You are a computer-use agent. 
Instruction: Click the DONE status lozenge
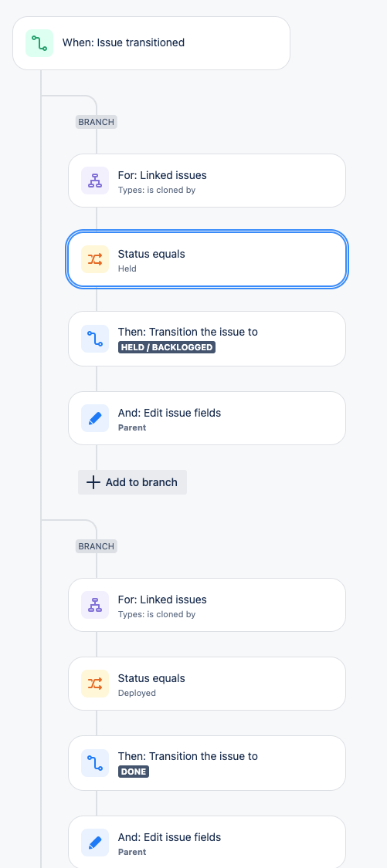[134, 772]
